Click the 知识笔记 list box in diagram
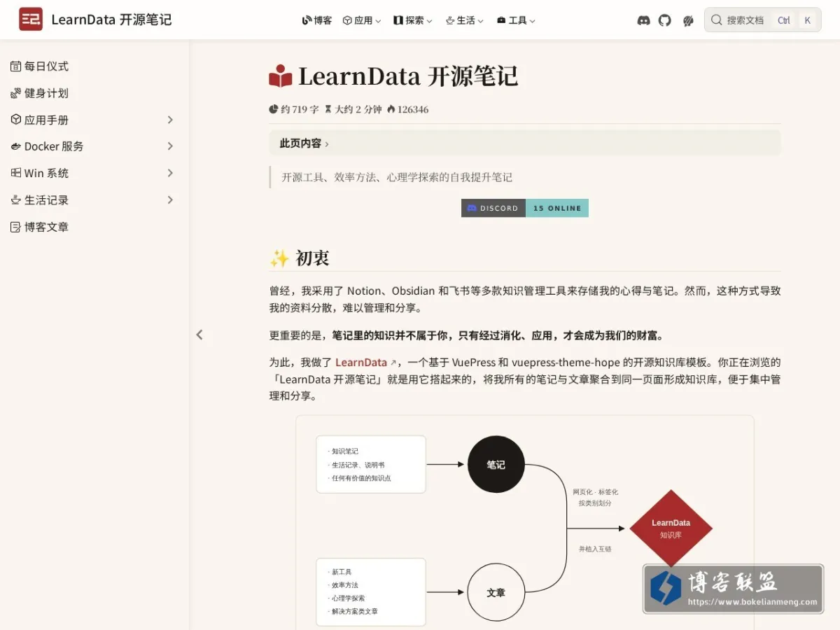840x630 pixels. (371, 464)
